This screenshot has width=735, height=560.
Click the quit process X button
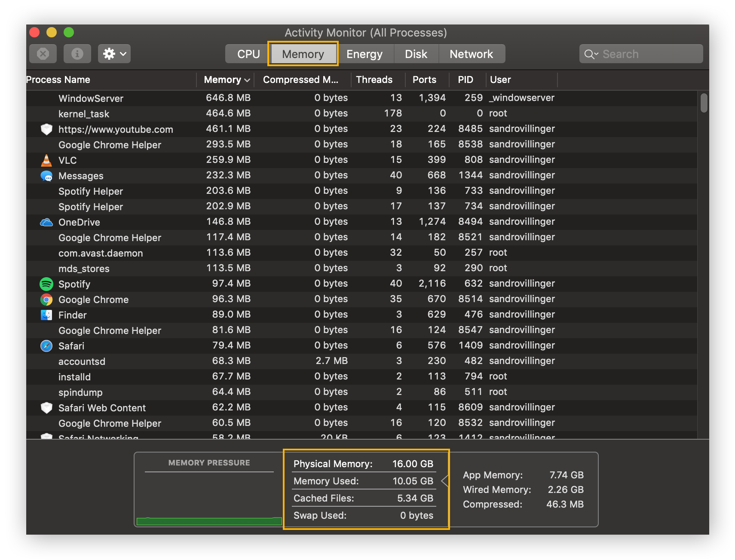pos(43,53)
